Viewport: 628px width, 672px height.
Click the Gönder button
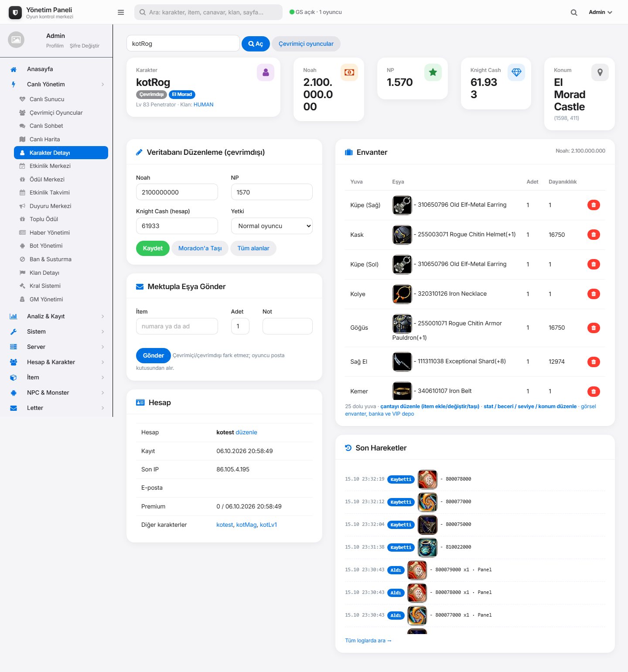pyautogui.click(x=154, y=355)
